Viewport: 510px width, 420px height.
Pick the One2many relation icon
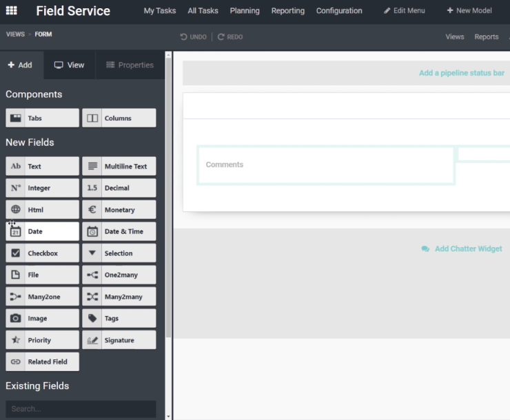pos(92,275)
